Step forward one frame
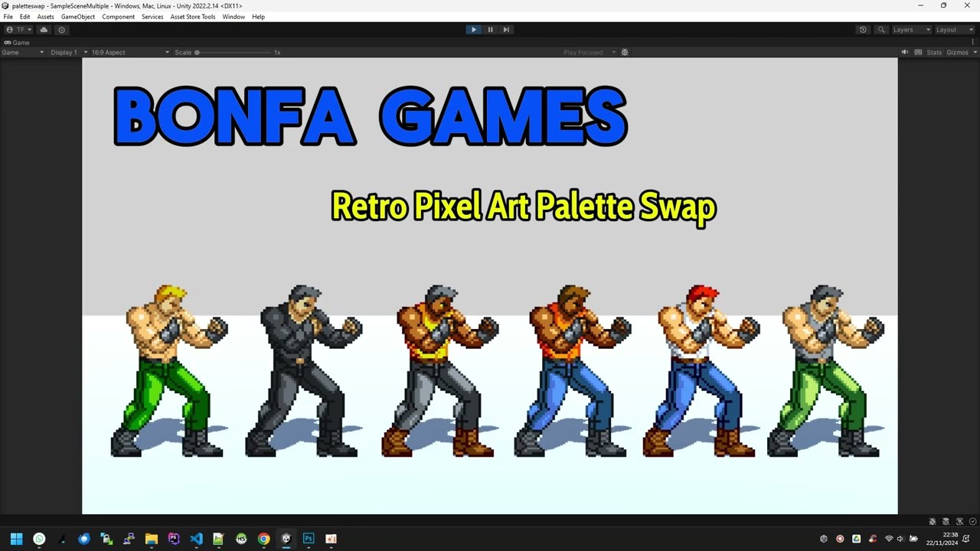The image size is (980, 551). tap(506, 30)
